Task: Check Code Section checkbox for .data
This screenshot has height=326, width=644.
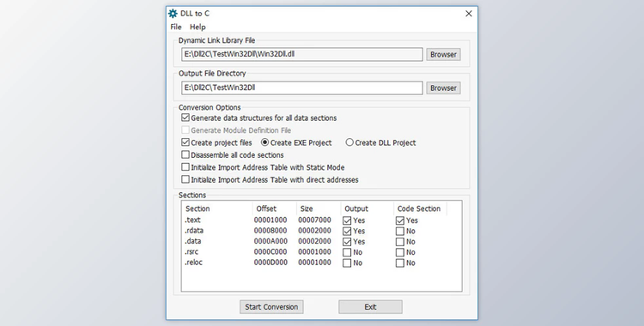Action: [x=400, y=242]
